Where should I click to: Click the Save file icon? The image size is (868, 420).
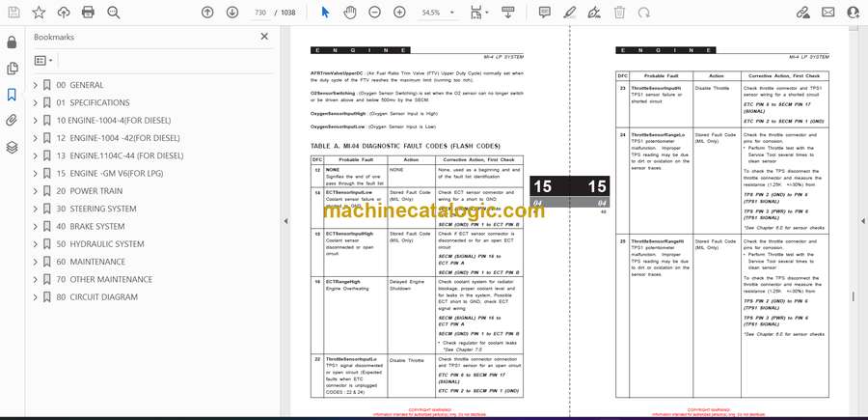pyautogui.click(x=14, y=13)
